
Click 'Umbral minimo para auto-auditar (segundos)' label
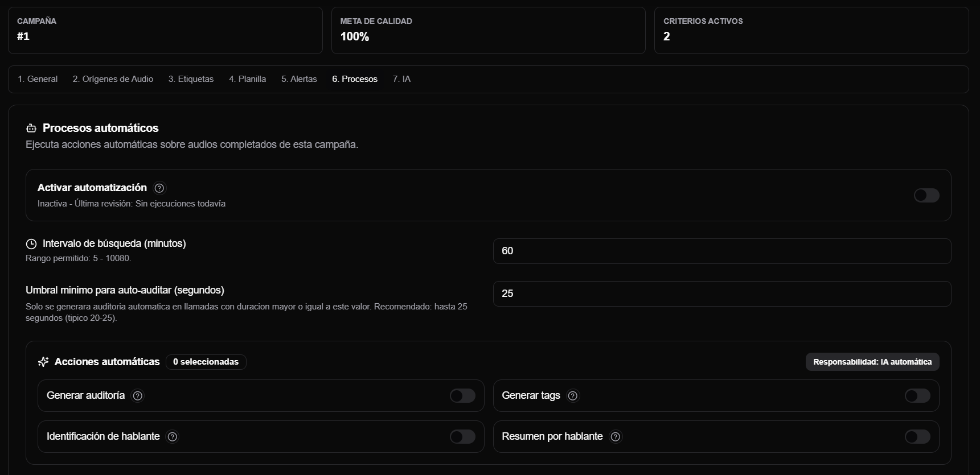[x=125, y=290]
